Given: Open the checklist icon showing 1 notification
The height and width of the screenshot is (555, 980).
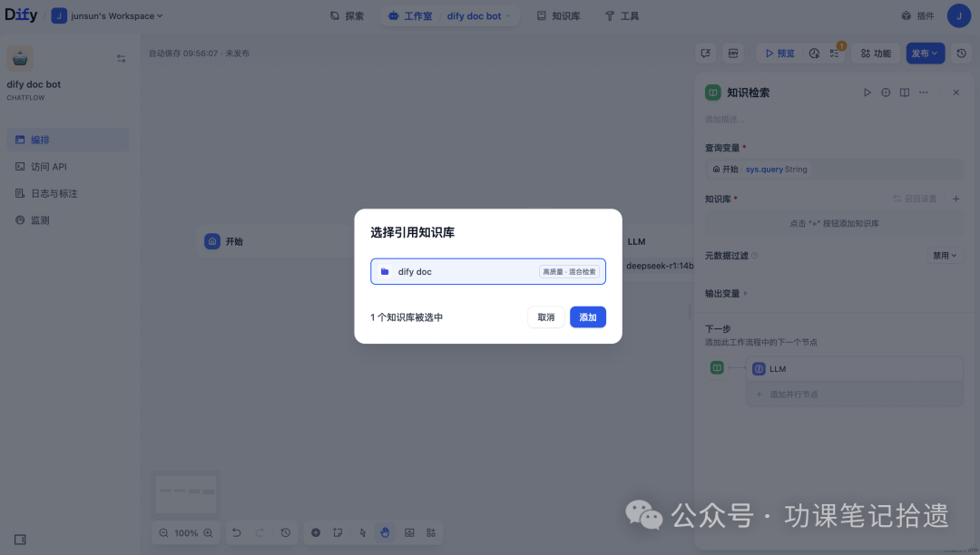Looking at the screenshot, I should point(834,53).
